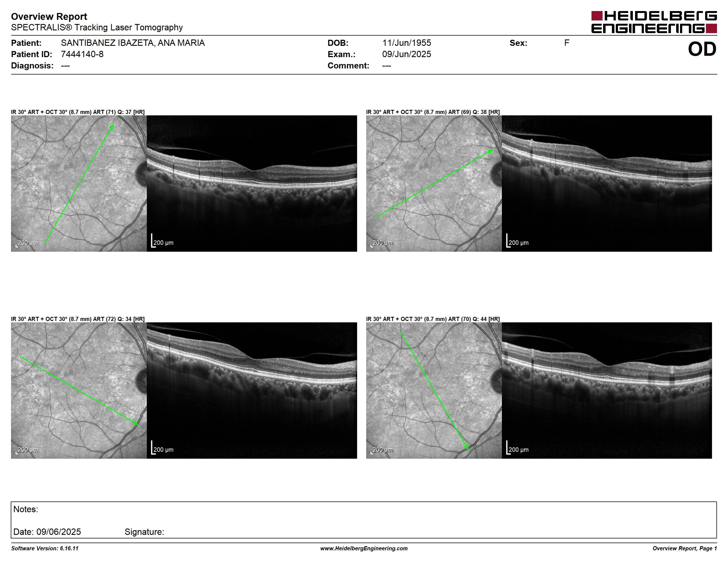Screen dimensions: 728x563
Task: Click the scan caption with ART (69) Q: 38
Action: pyautogui.click(x=433, y=112)
